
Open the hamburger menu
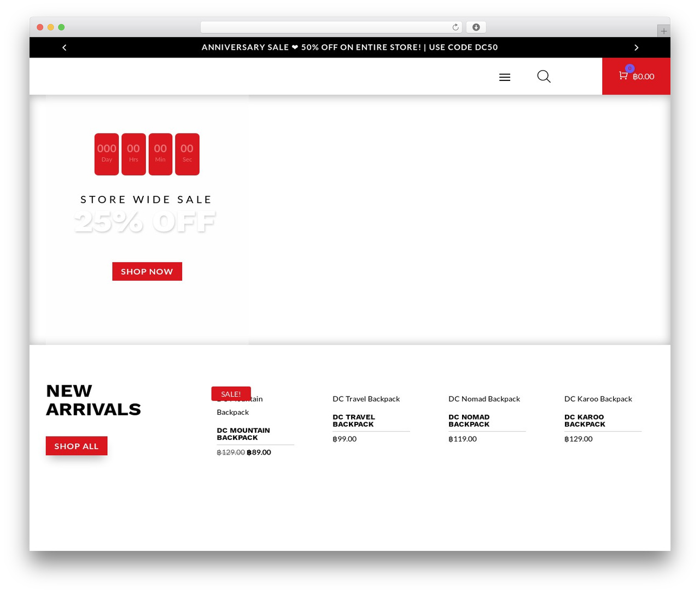[505, 77]
